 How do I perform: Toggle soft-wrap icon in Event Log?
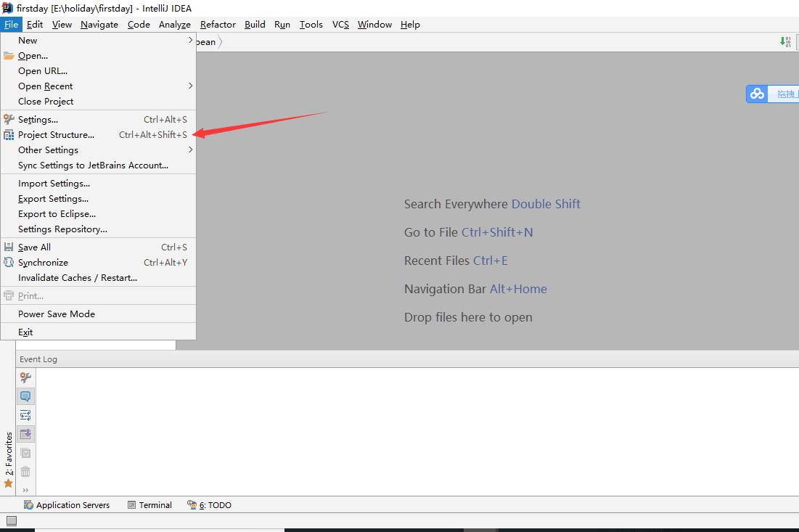coord(25,415)
